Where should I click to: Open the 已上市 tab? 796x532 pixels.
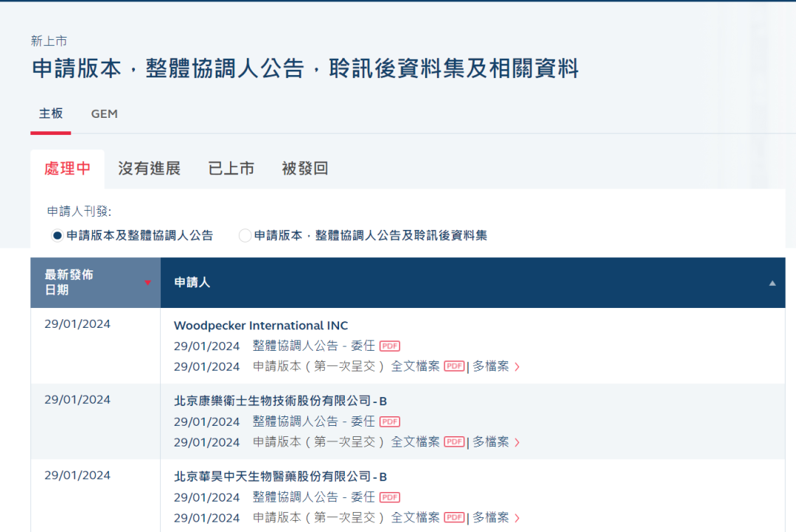click(231, 169)
